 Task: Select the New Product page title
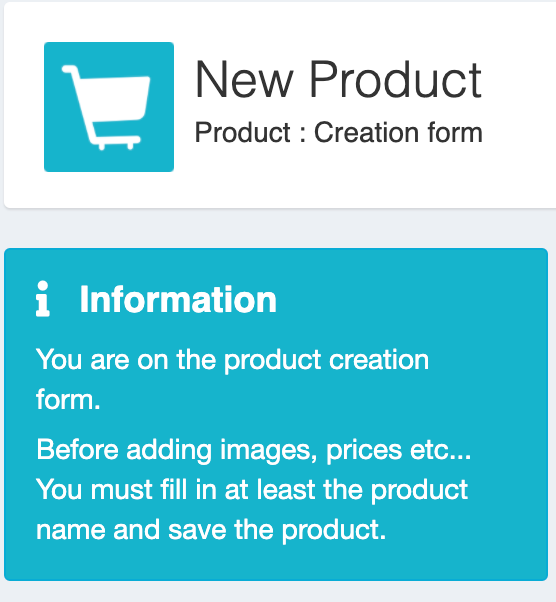338,80
